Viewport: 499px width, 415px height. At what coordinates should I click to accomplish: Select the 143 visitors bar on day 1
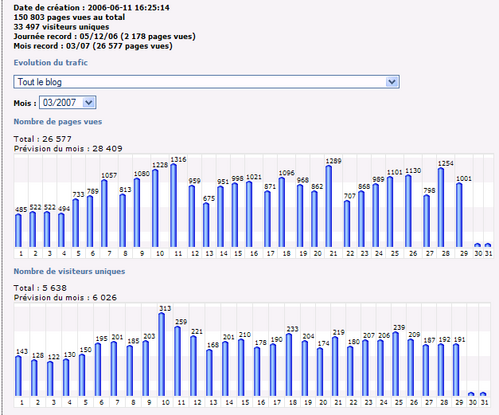point(18,376)
